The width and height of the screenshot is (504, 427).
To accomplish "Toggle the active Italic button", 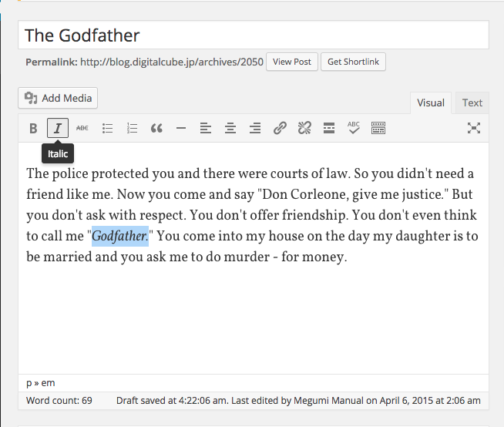I will [x=58, y=129].
